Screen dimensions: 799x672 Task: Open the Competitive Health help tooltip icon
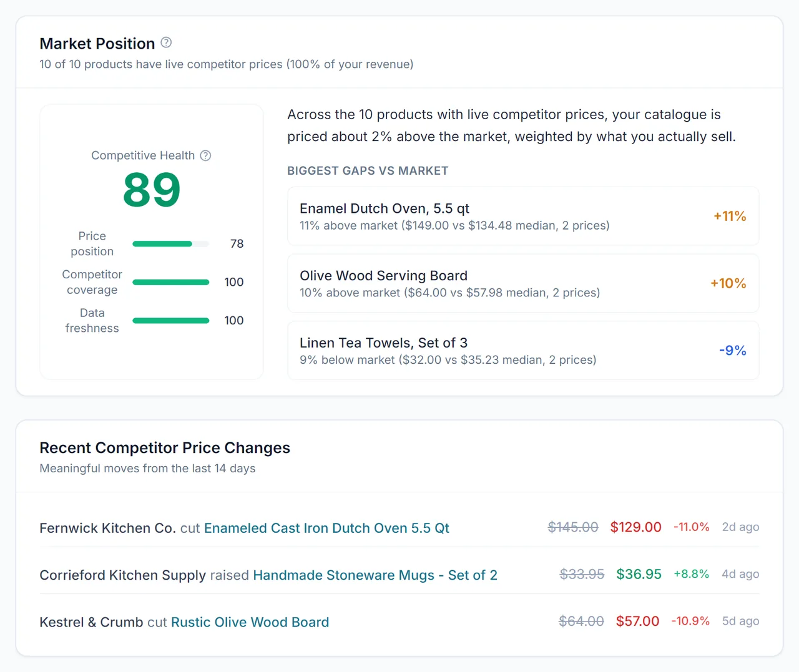click(x=205, y=155)
